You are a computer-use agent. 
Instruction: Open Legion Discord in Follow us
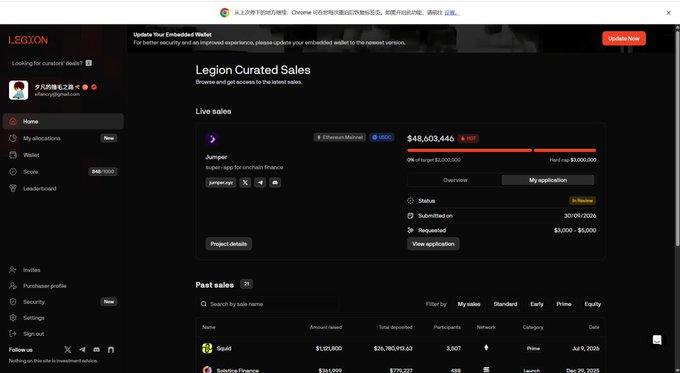pos(97,350)
